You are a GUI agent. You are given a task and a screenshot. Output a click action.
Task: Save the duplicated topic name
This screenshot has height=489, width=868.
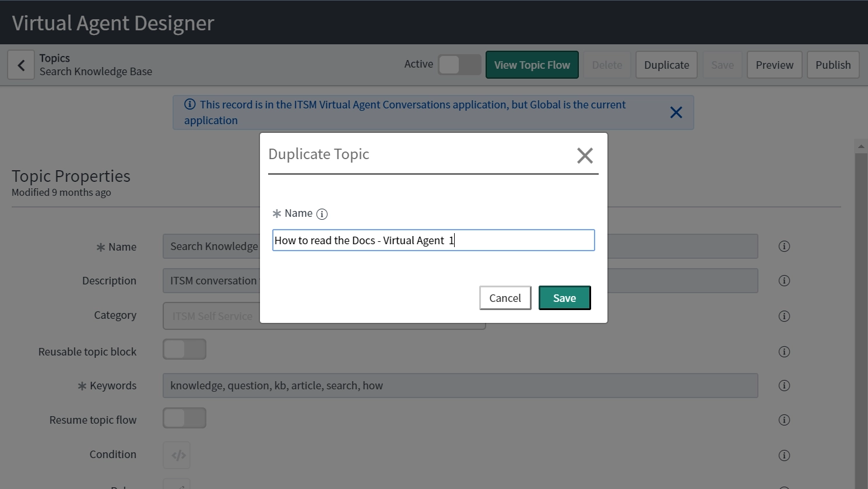(x=564, y=298)
